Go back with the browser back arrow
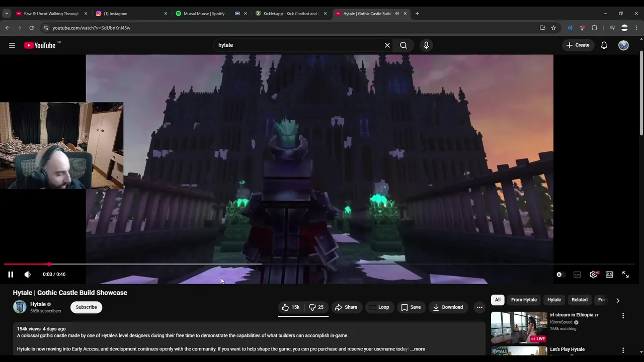644x362 pixels. click(8, 28)
